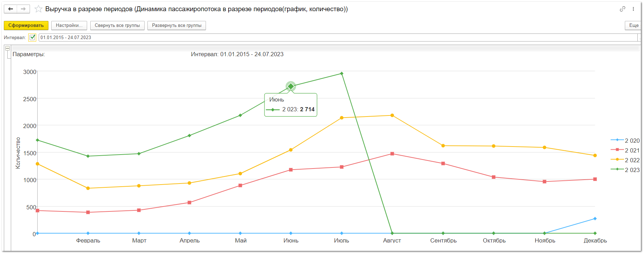Click the December 2020 blue data point
The image size is (644, 254).
tap(595, 219)
